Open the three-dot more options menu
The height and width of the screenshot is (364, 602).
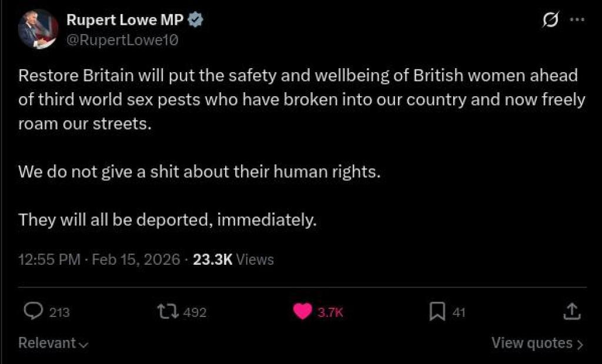578,20
